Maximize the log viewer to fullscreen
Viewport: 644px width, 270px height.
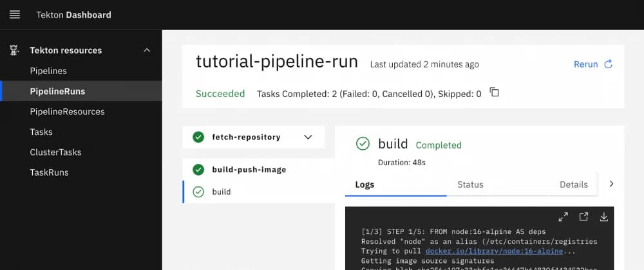(563, 217)
